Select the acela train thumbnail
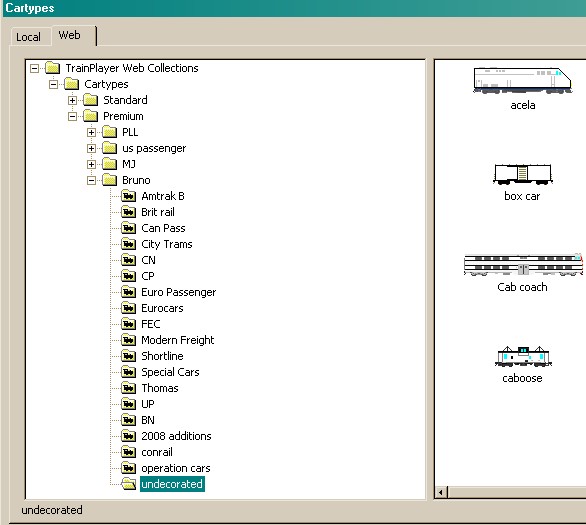Image resolution: width=586 pixels, height=525 pixels. click(522, 80)
